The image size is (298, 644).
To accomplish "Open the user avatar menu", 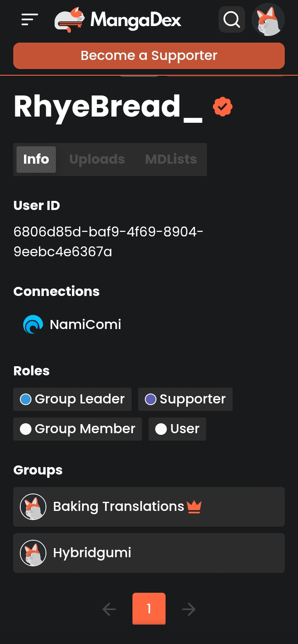I will tap(268, 19).
